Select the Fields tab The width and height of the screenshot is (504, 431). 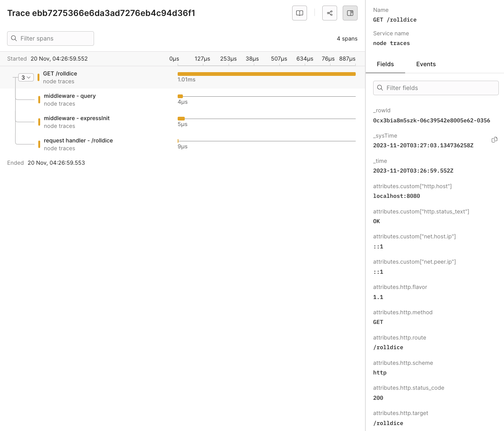(385, 64)
